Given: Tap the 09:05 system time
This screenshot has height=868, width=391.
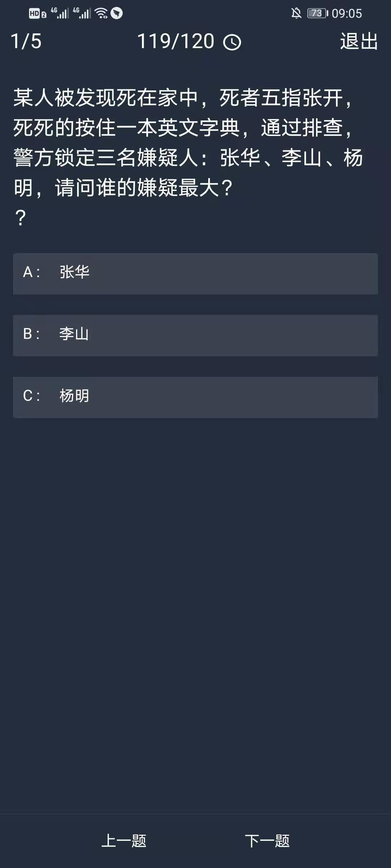Looking at the screenshot, I should (x=346, y=13).
